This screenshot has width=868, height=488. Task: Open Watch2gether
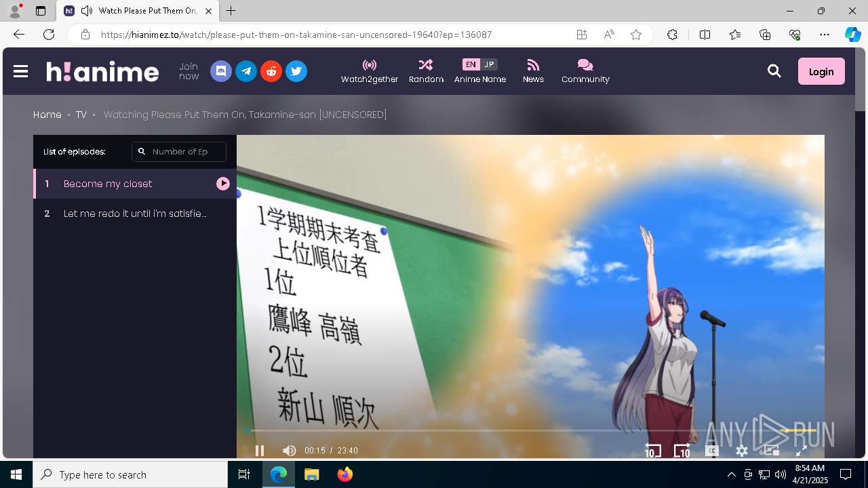370,71
